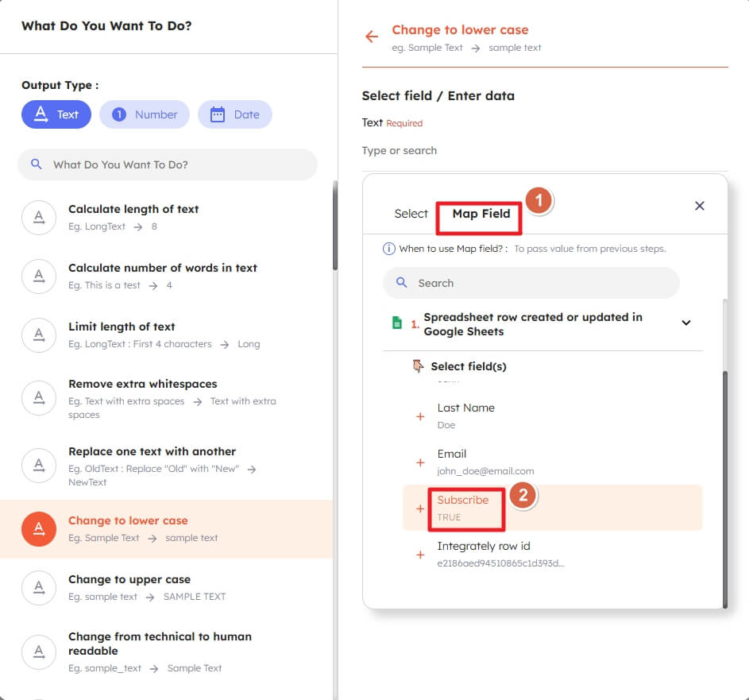Select Text output type
Image resolution: width=749 pixels, height=700 pixels.
[x=56, y=114]
